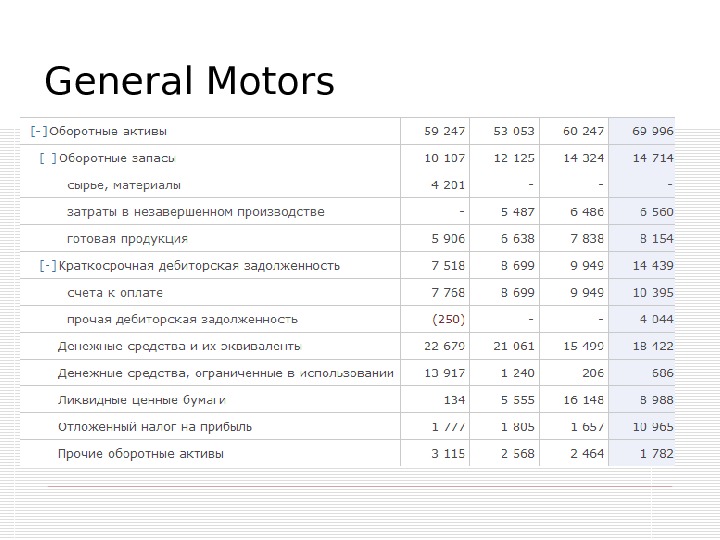This screenshot has width=720, height=540.
Task: Select cell value 4 044
Action: point(657,320)
